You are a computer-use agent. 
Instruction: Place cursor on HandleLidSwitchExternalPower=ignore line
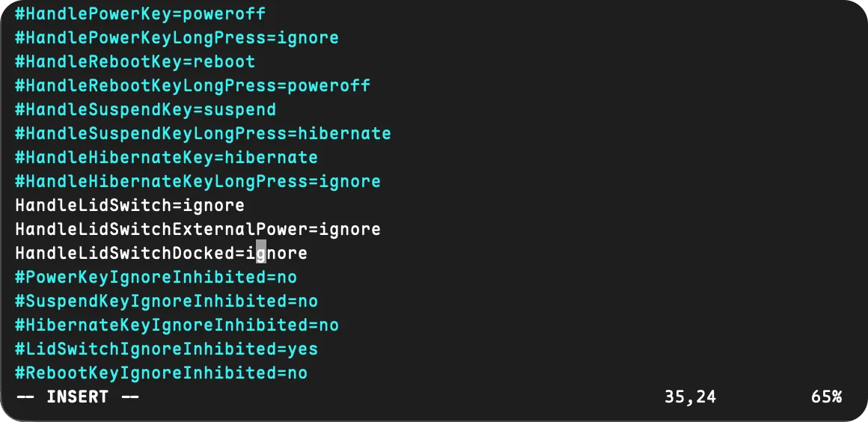[x=198, y=229]
